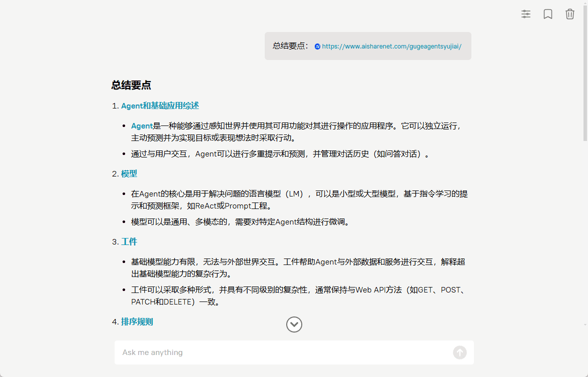Click the scrollbar down arrow
The height and width of the screenshot is (377, 588).
[x=585, y=324]
